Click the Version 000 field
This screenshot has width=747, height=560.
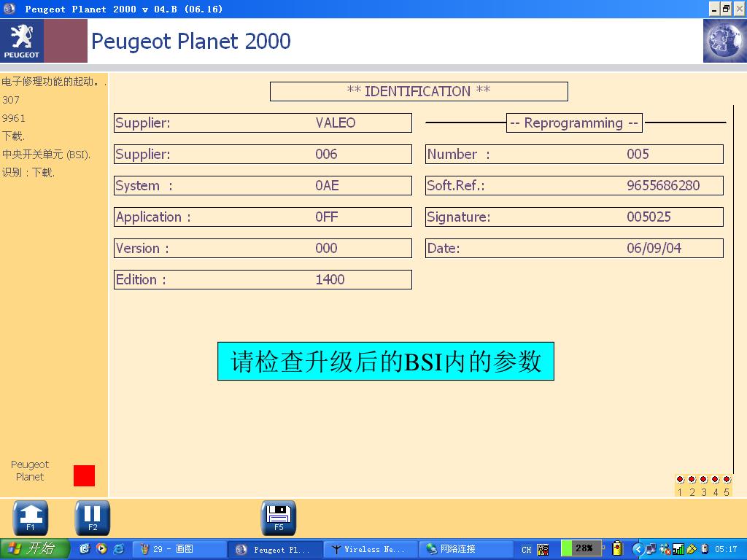[x=263, y=248]
